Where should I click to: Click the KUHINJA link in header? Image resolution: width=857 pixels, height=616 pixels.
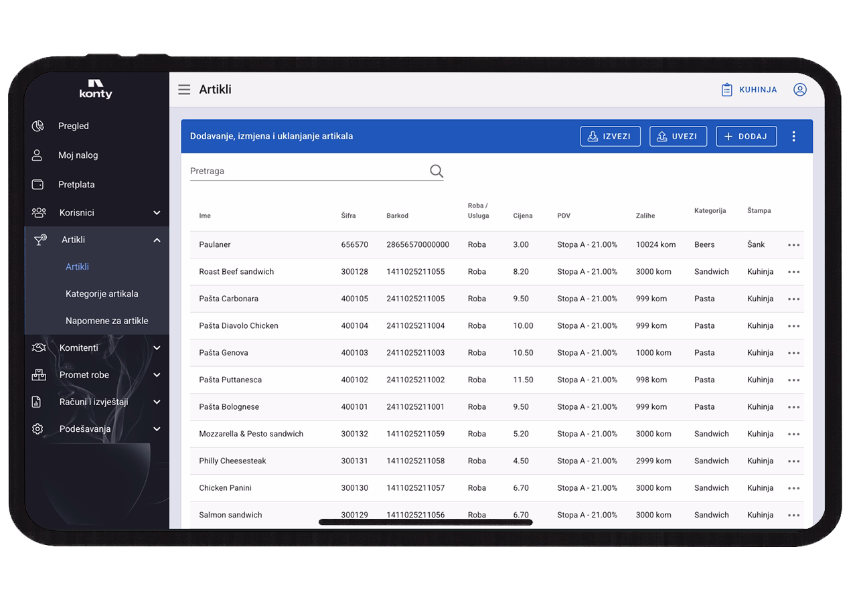[x=758, y=90]
